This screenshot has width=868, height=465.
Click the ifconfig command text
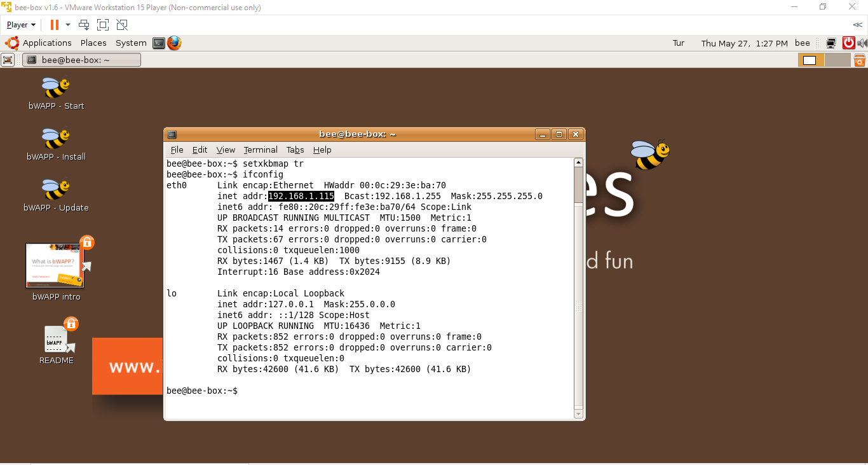(x=263, y=174)
